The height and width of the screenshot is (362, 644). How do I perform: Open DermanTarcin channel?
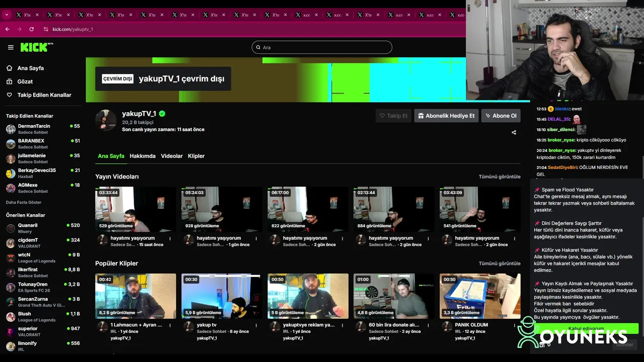[x=43, y=129]
